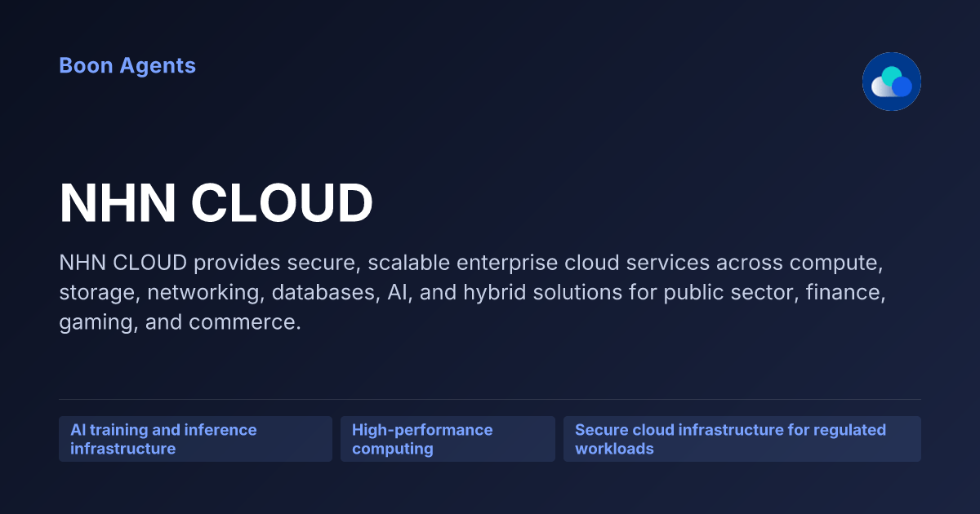Viewport: 980px width, 514px height.
Task: Select the AI training and inference infrastructure tag
Action: coord(195,439)
